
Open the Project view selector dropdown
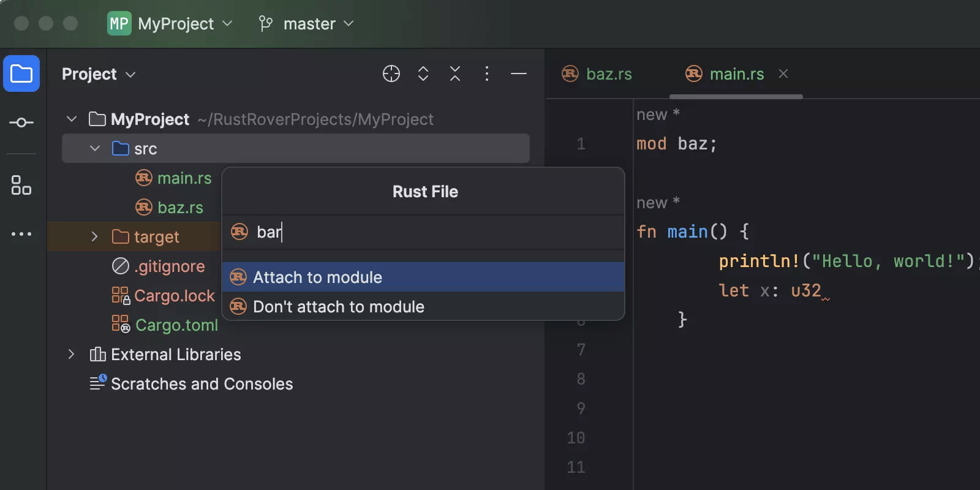98,74
